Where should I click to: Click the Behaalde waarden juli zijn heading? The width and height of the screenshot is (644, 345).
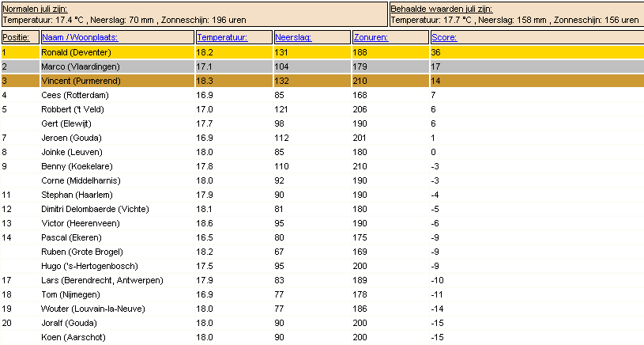442,9
